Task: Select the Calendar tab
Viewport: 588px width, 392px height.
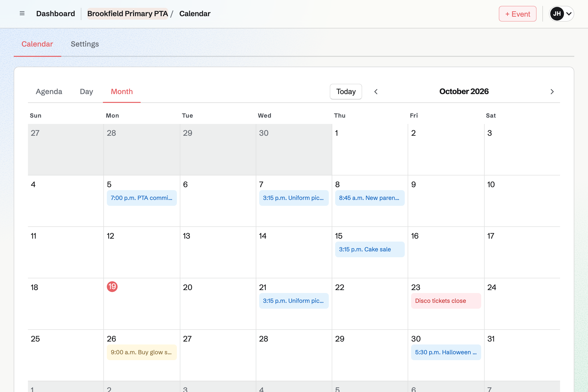Action: click(37, 44)
